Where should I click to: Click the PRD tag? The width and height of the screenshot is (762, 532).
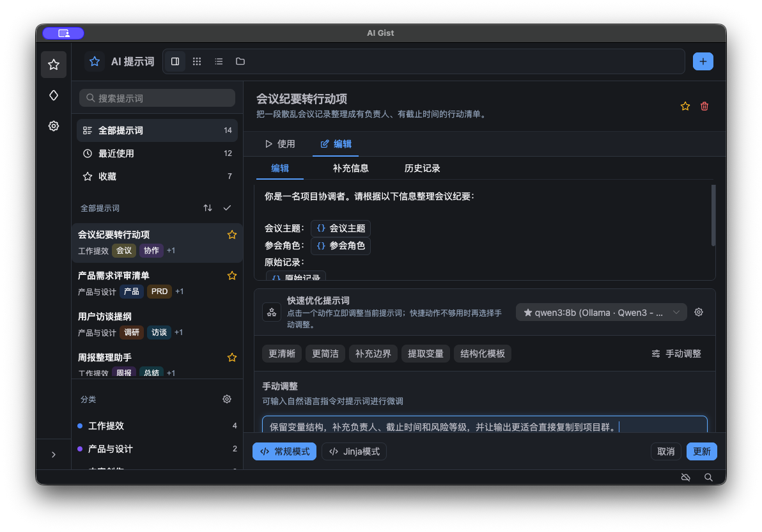pos(159,292)
